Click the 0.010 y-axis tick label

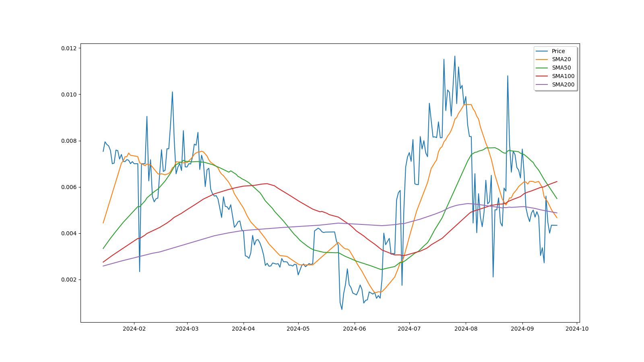[69, 95]
